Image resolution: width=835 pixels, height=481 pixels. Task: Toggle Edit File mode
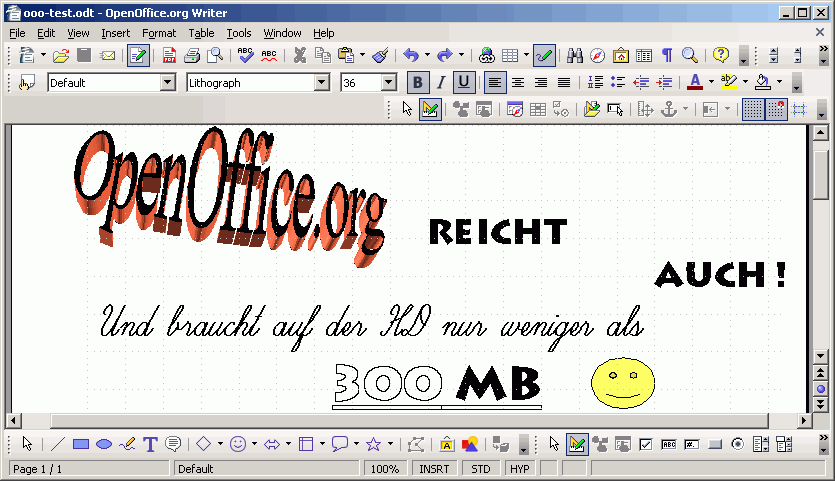click(x=138, y=55)
